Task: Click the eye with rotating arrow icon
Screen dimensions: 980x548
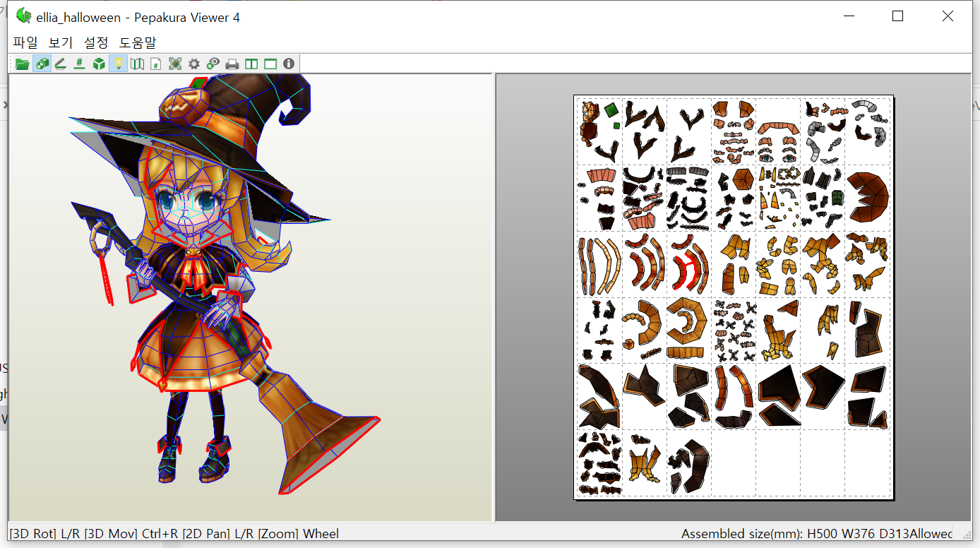Action: pos(213,64)
